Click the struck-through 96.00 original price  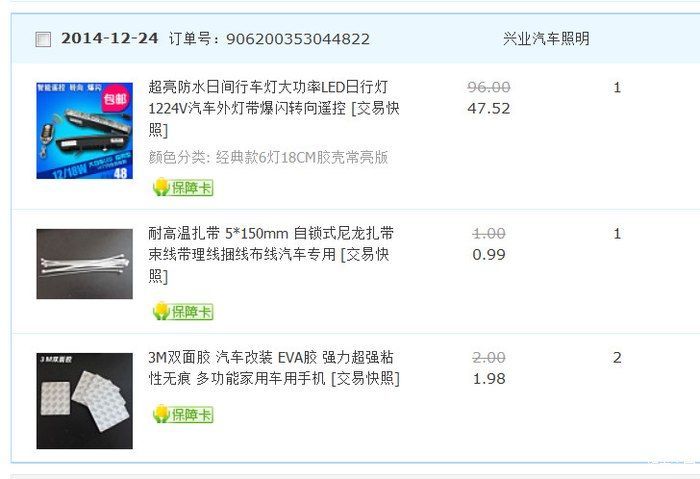coord(488,87)
